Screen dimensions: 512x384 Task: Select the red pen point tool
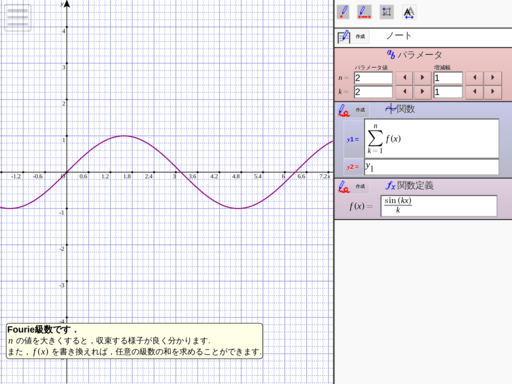(343, 12)
